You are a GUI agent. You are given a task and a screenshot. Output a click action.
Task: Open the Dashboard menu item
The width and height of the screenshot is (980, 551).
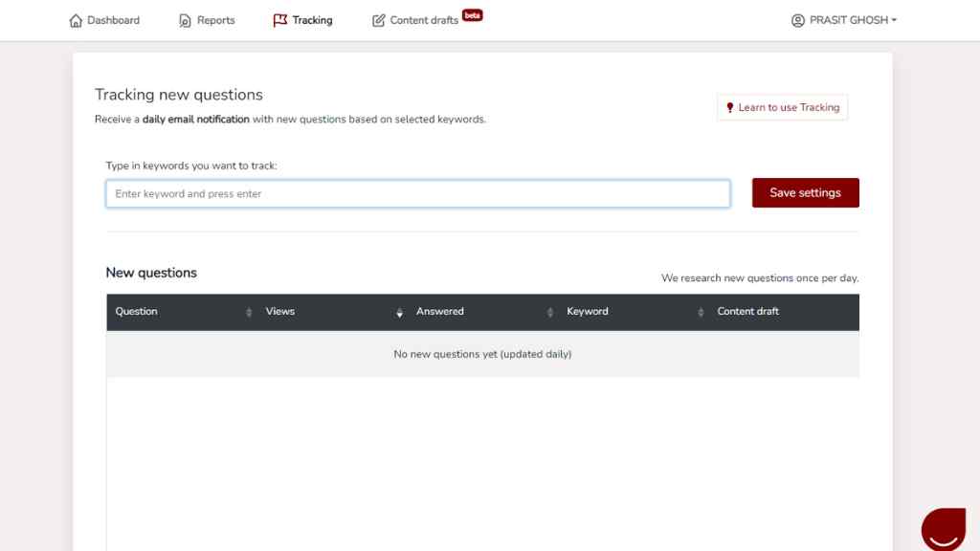point(104,21)
